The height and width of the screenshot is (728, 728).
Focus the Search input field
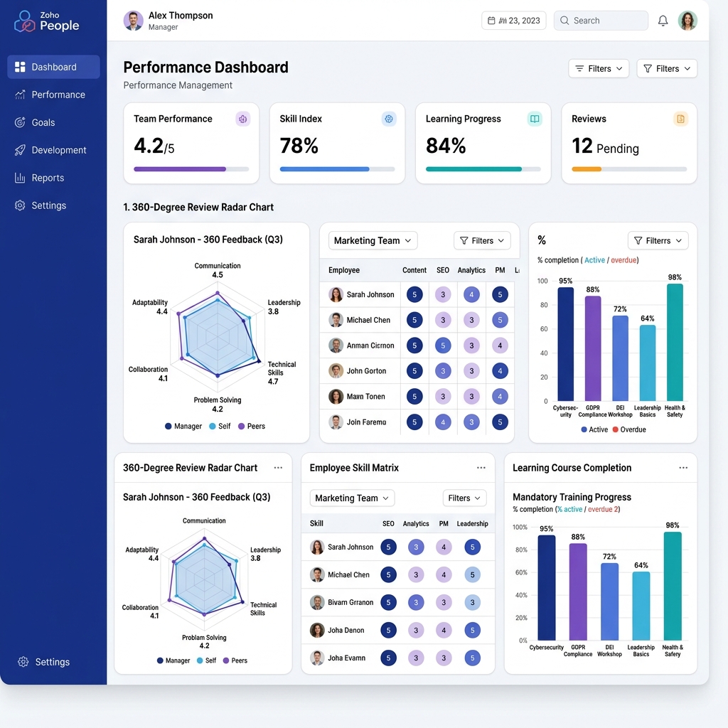pos(601,21)
